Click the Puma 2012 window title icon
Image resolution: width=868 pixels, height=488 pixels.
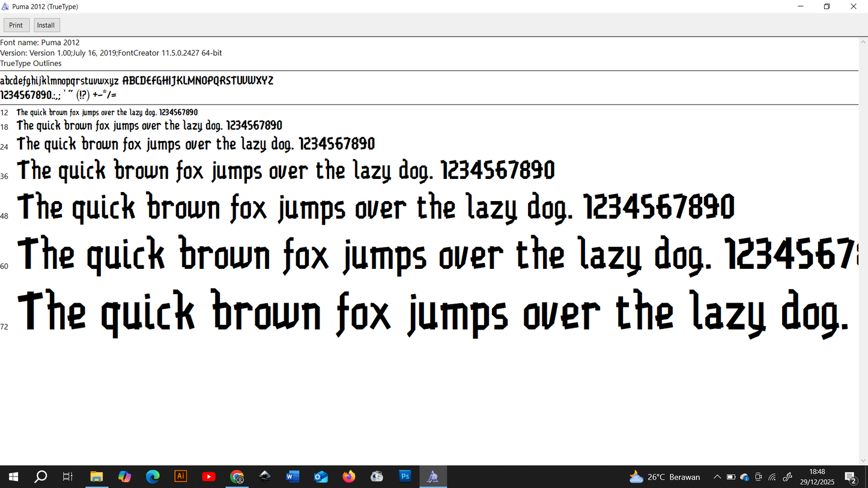click(5, 7)
